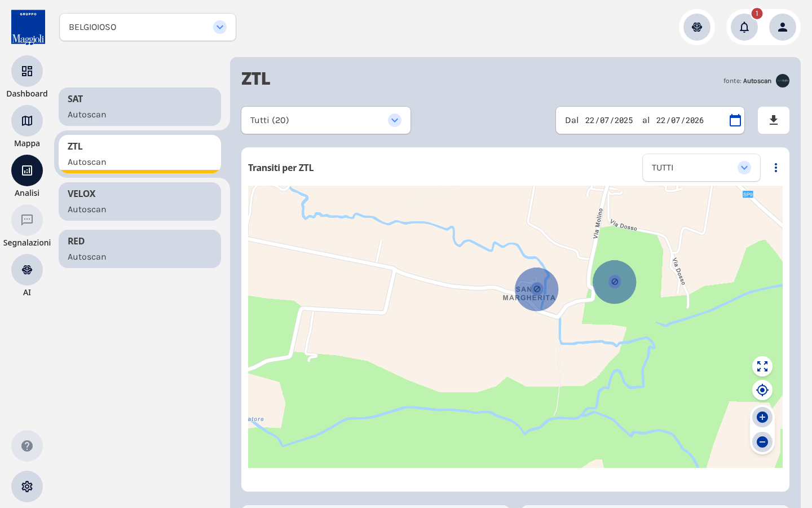Select the Analisi sidebar icon
812x508 pixels.
click(x=27, y=170)
